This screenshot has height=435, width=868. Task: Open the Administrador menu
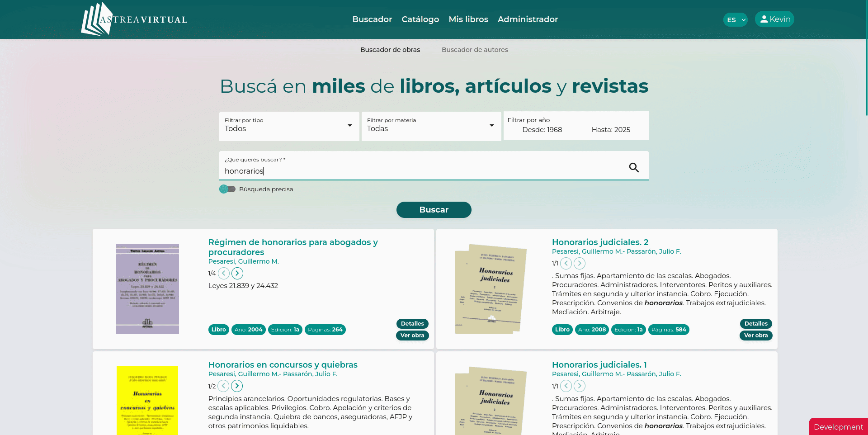coord(528,19)
